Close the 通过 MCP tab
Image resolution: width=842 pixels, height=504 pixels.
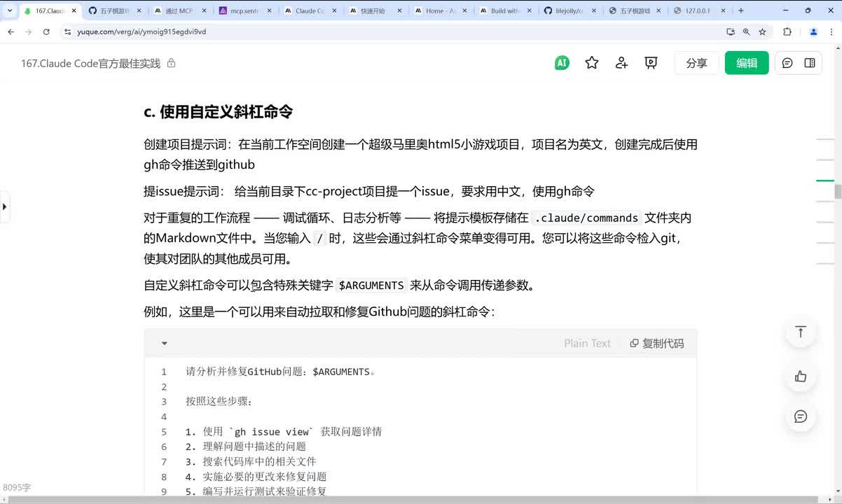coord(203,11)
